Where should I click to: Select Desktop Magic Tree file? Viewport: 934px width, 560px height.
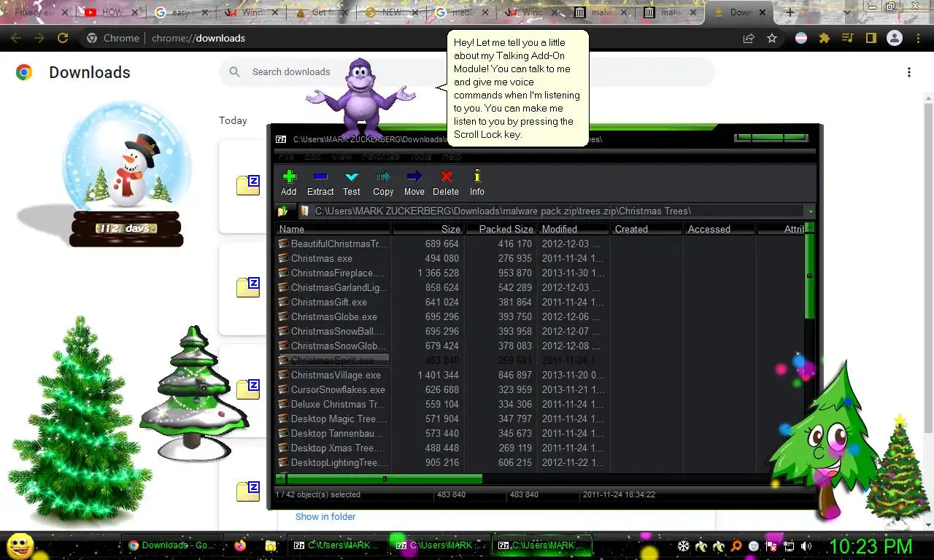(333, 419)
